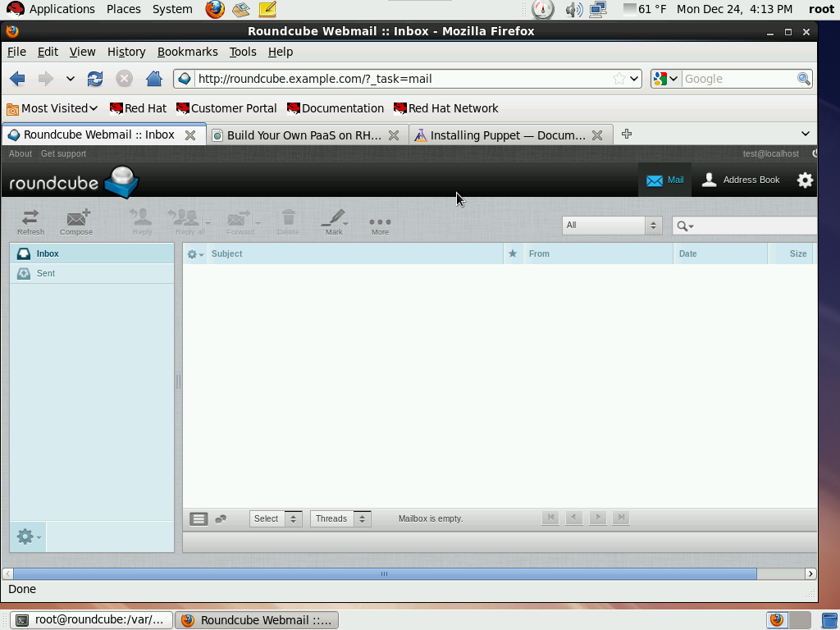
Task: Open the More actions dots icon
Action: (380, 225)
